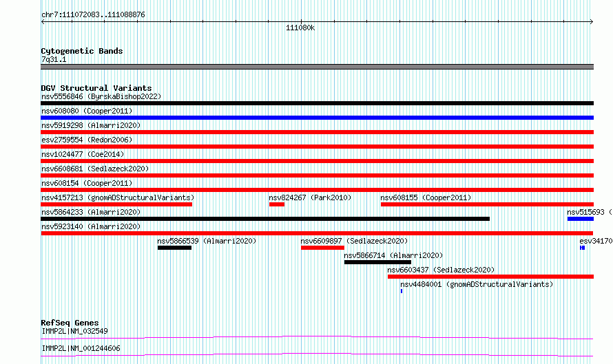This screenshot has height=364, width=613.
Task: Open nsv5923140 (Almarri2020) label
Action: point(91,226)
